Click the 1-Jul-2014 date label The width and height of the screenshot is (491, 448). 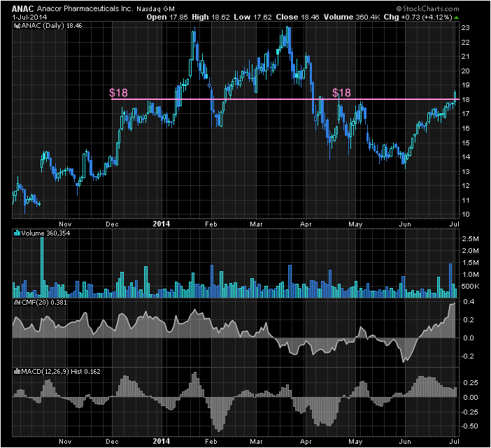[29, 17]
